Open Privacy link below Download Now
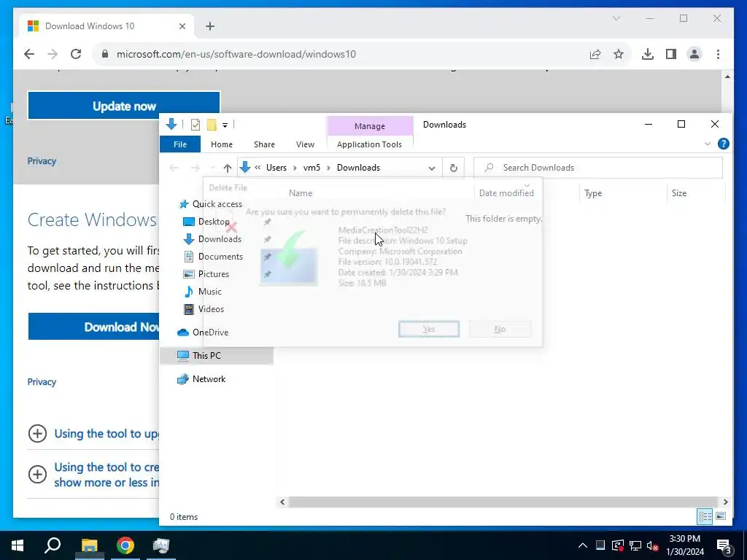This screenshot has height=560, width=747. pyautogui.click(x=42, y=382)
